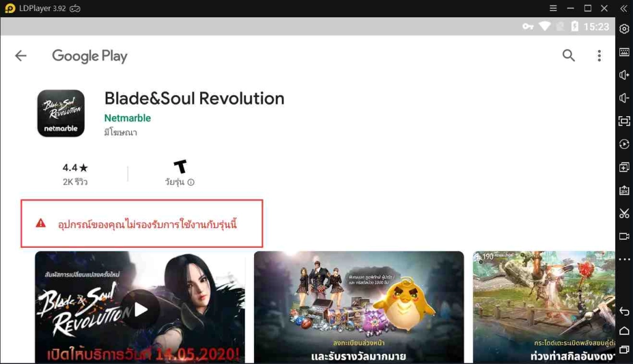Open LDPlayer hamburger menu in title bar
Screen dimensions: 633x364
[x=553, y=8]
